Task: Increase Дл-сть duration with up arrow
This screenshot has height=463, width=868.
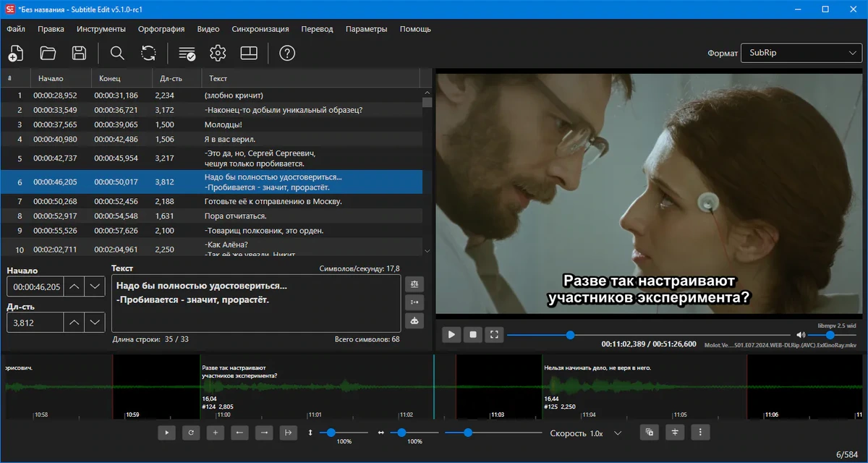Action: [x=75, y=323]
